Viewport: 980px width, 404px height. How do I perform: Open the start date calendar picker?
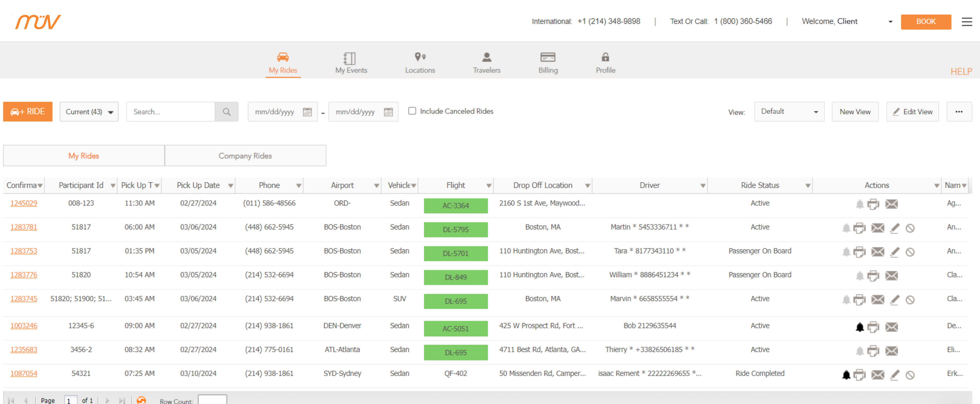pos(307,112)
